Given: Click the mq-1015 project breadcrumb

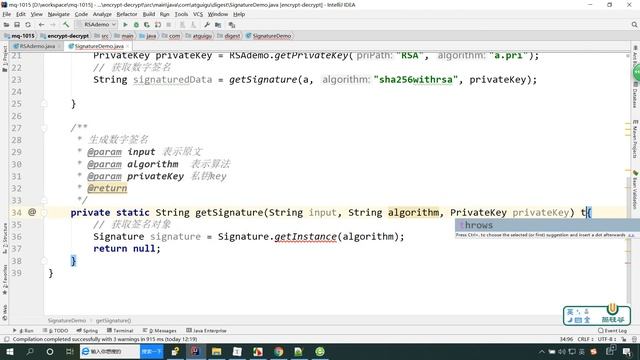Looking at the screenshot, I should (x=19, y=36).
